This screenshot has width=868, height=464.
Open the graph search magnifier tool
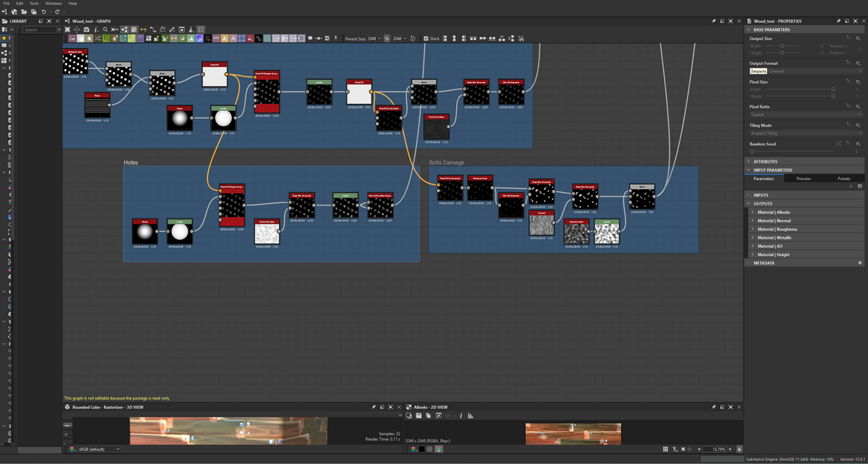pyautogui.click(x=105, y=29)
